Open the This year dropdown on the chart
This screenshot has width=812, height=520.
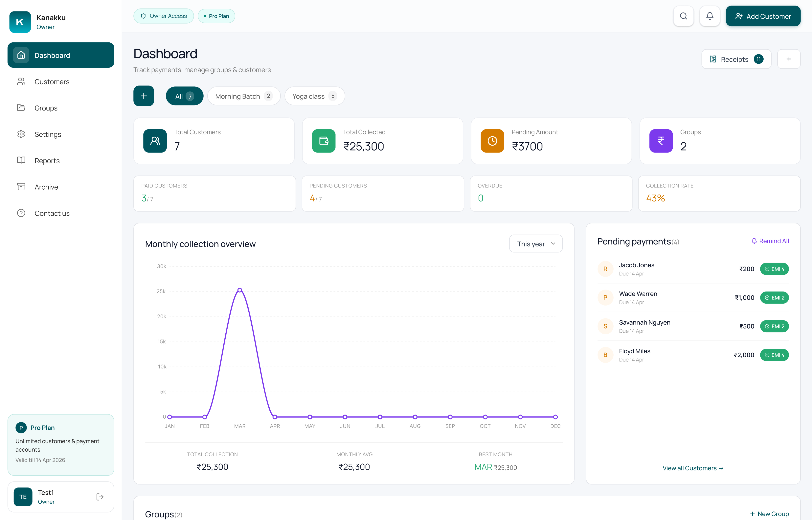535,244
